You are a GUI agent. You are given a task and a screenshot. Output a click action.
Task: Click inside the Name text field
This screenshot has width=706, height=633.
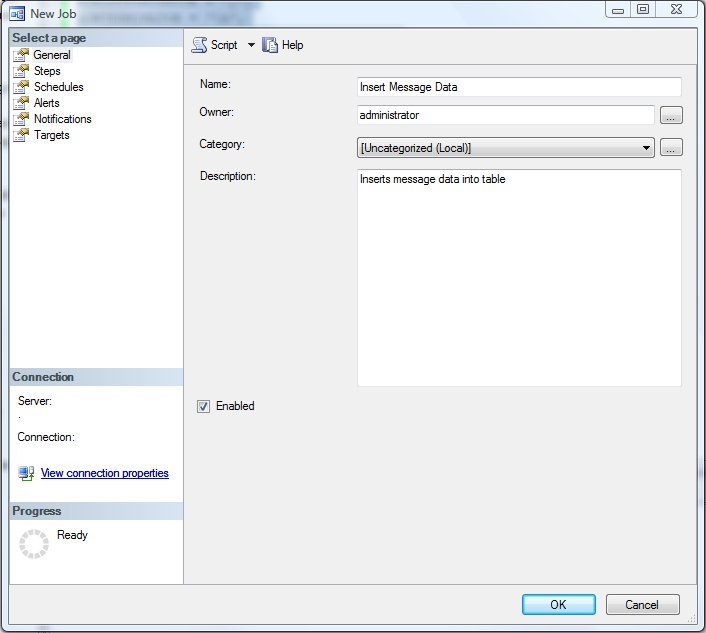pyautogui.click(x=519, y=87)
